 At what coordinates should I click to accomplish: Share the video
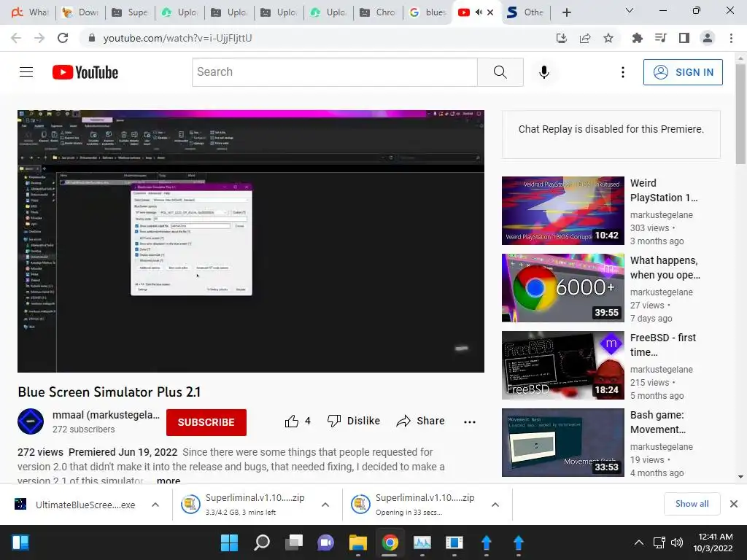[x=421, y=421]
